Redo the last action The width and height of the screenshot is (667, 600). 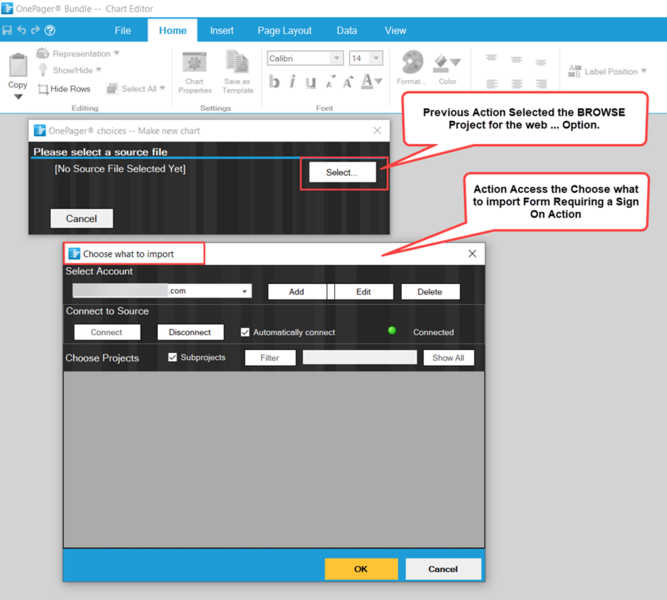35,30
